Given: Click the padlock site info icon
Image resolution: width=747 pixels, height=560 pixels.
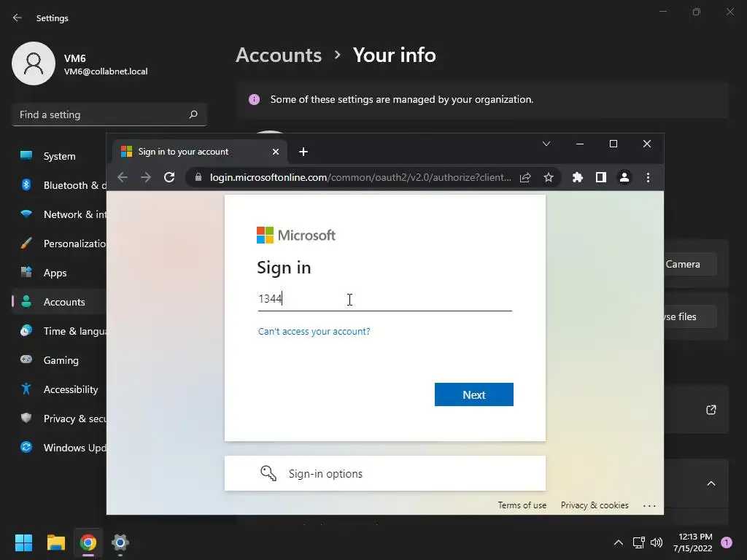Looking at the screenshot, I should [198, 177].
